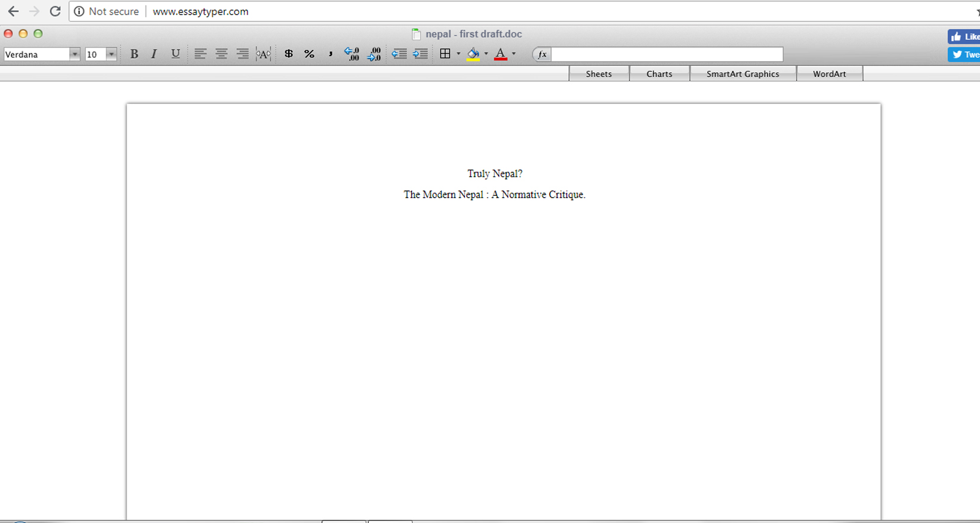Toggle Italic formatting
980x523 pixels.
click(154, 54)
